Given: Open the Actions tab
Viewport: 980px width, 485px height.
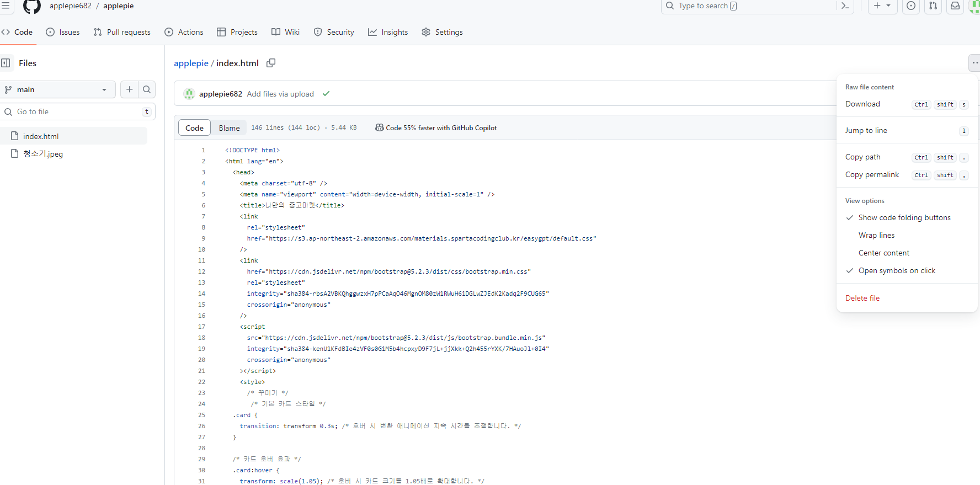Looking at the screenshot, I should [184, 32].
